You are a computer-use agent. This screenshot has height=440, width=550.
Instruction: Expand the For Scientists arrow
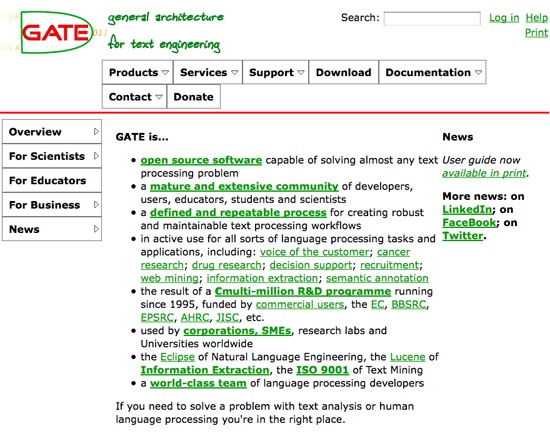tap(96, 156)
